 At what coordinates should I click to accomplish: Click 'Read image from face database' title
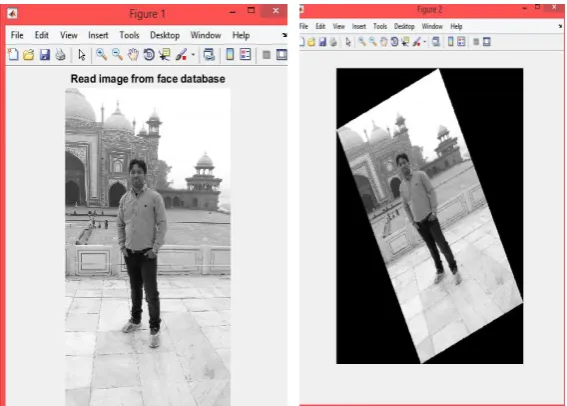(x=148, y=79)
